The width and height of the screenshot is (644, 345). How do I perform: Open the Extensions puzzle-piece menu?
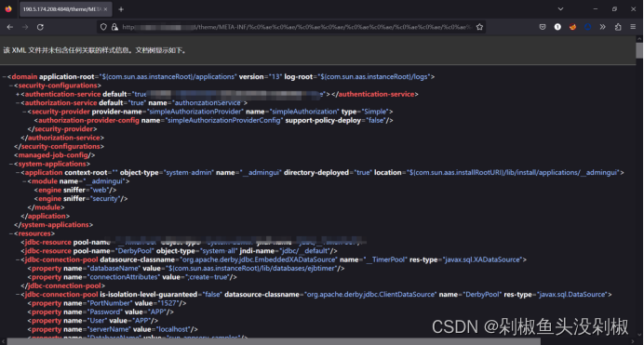coord(618,27)
